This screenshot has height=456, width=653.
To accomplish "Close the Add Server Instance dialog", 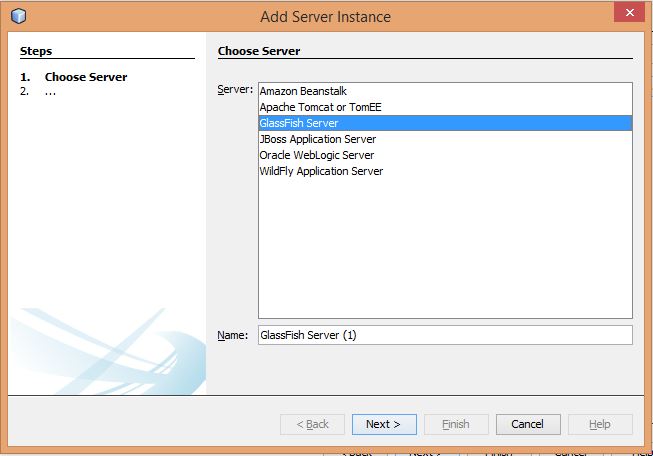I will (627, 13).
